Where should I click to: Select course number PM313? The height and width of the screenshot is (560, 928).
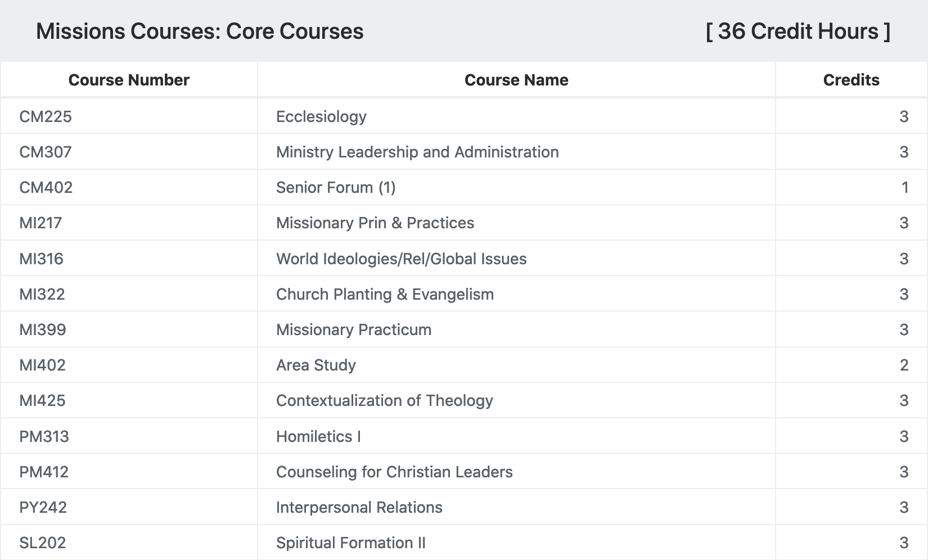[x=44, y=436]
